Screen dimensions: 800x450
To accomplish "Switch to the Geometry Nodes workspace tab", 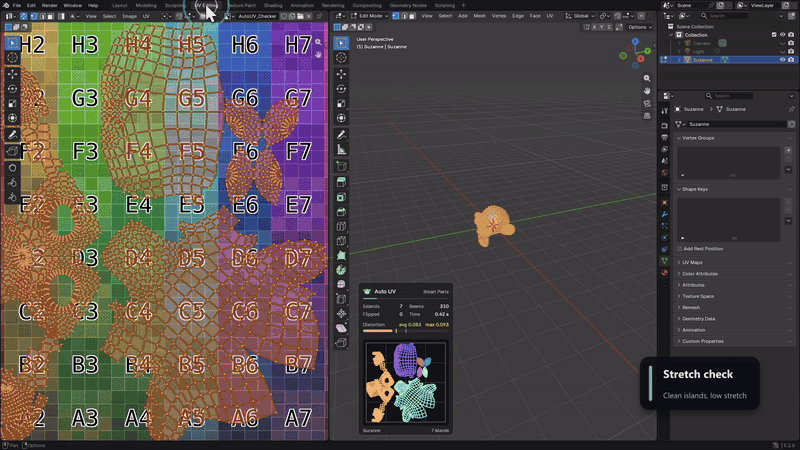I will [x=408, y=5].
